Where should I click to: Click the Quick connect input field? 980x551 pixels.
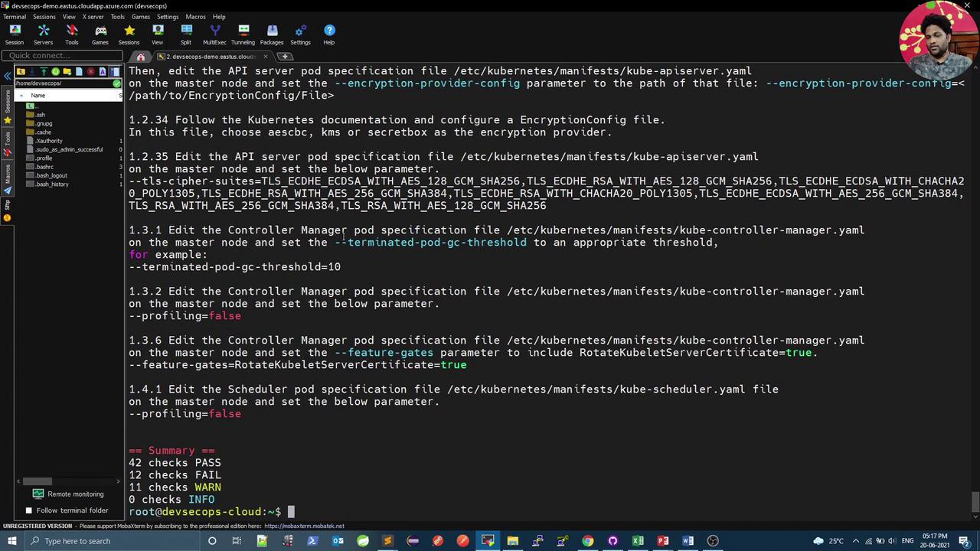tap(61, 55)
